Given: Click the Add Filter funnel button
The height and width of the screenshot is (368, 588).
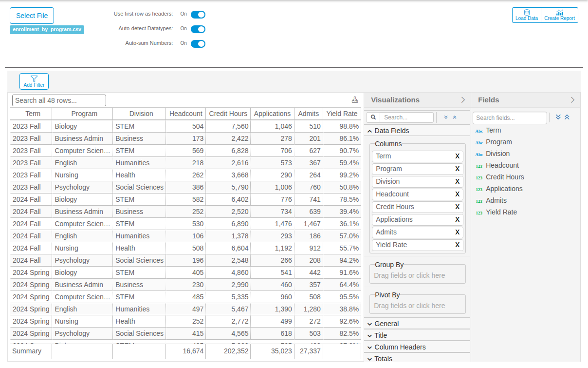Looking at the screenshot, I should point(34,81).
